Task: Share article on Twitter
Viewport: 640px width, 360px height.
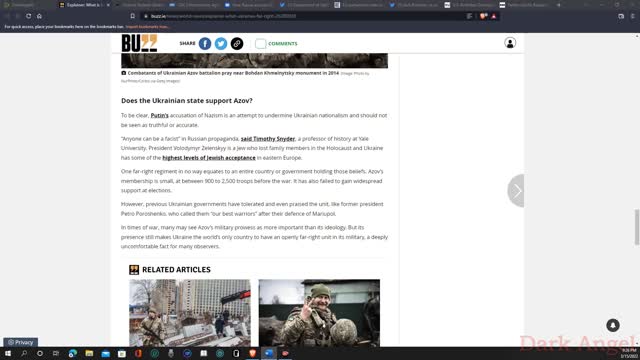Action: [221, 44]
